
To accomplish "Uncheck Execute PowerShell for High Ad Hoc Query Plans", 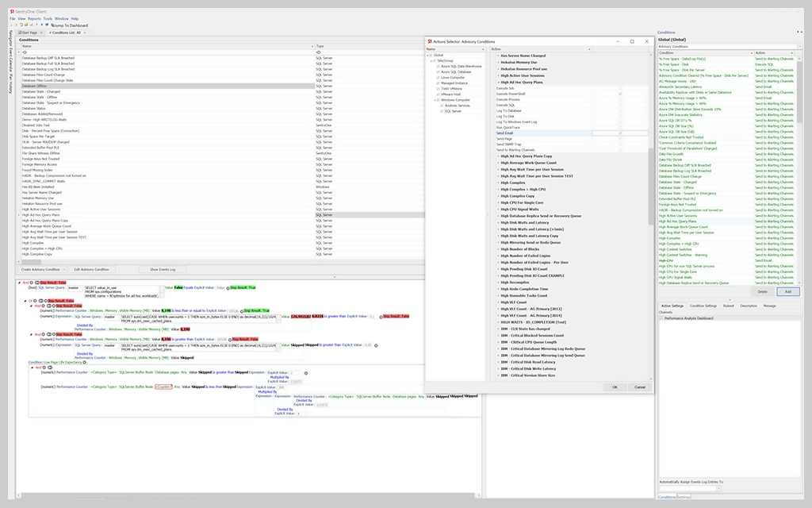I will click(620, 94).
